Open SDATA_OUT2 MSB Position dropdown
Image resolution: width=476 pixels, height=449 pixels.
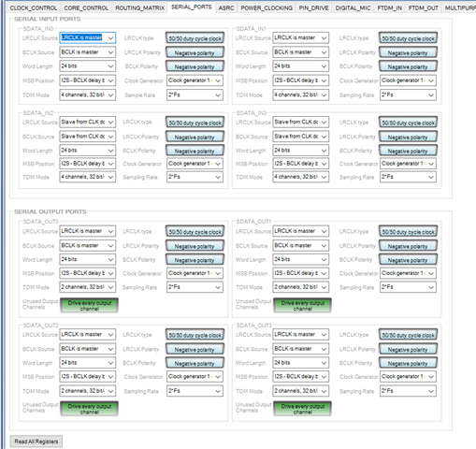(88, 376)
